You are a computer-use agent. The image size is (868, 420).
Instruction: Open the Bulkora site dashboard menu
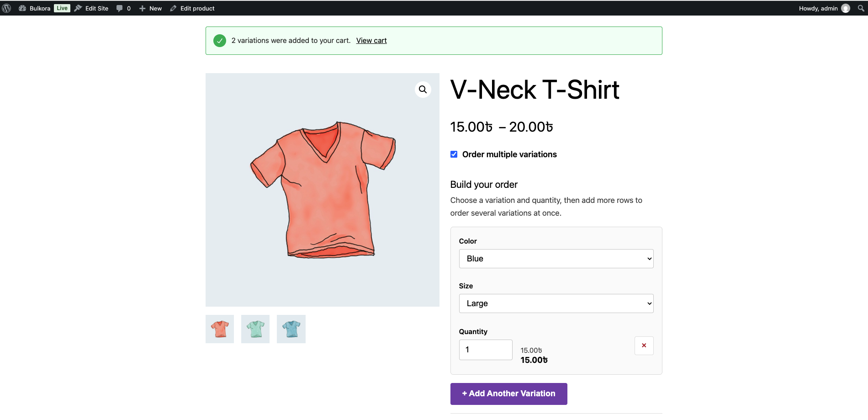point(34,8)
